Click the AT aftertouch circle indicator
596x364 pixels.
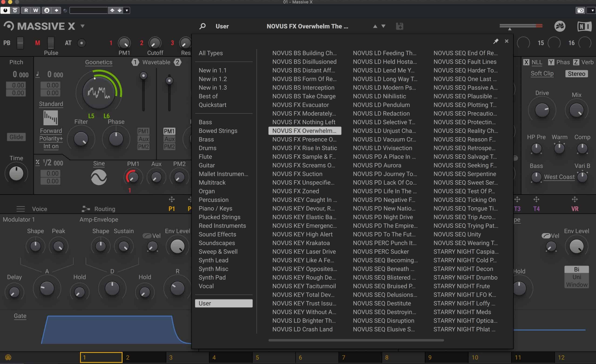(81, 43)
